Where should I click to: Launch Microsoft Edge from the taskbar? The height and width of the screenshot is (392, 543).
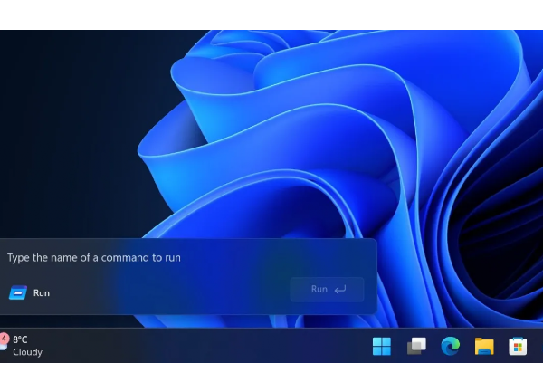point(450,346)
